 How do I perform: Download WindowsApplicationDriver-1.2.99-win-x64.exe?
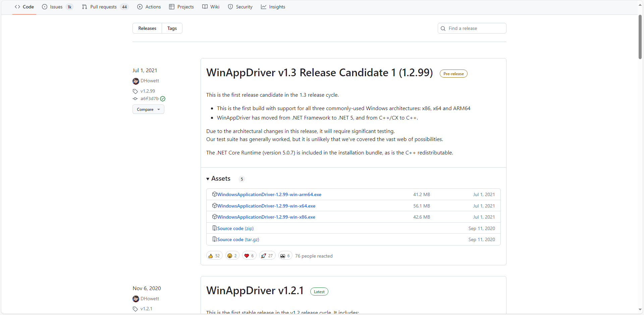tap(266, 206)
